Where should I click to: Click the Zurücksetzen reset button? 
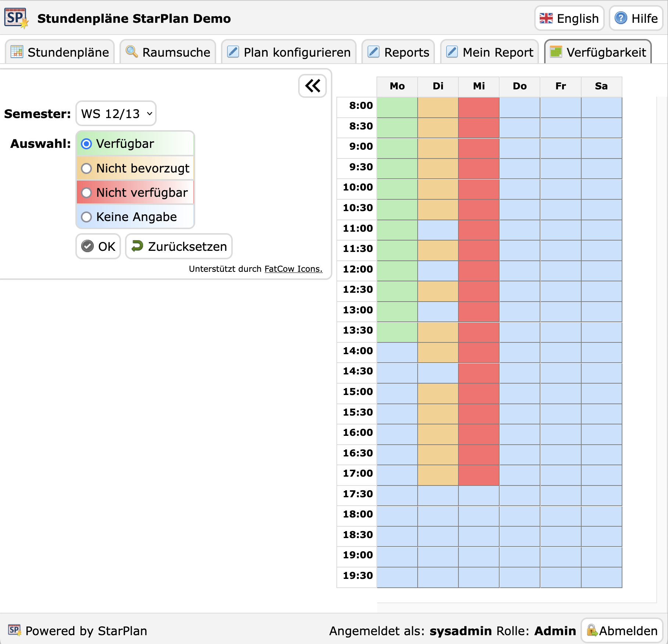click(x=179, y=246)
